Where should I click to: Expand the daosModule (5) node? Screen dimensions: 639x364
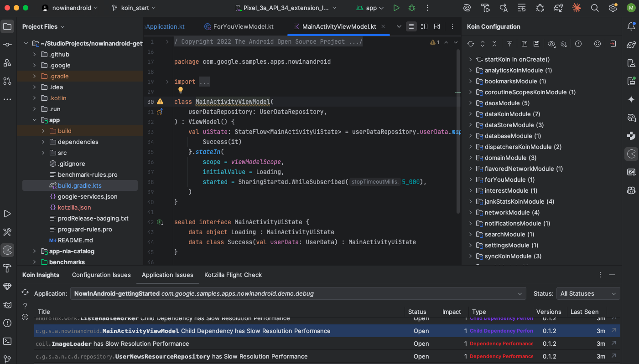470,103
